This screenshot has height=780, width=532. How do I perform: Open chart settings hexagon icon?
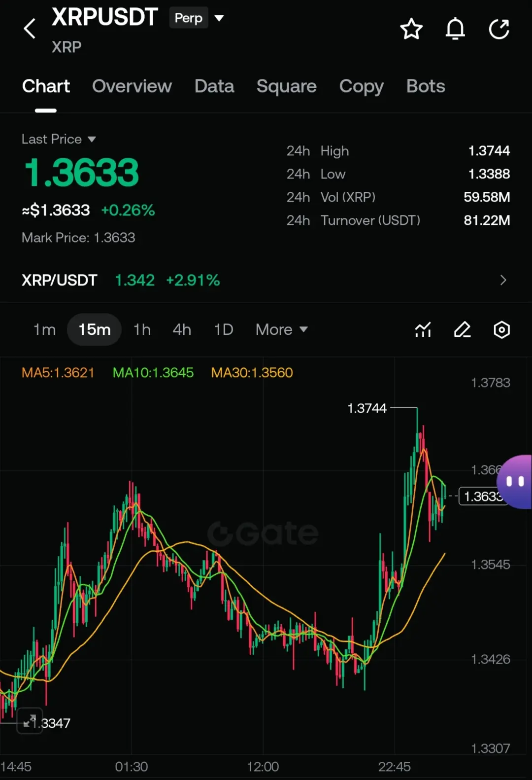(x=501, y=329)
